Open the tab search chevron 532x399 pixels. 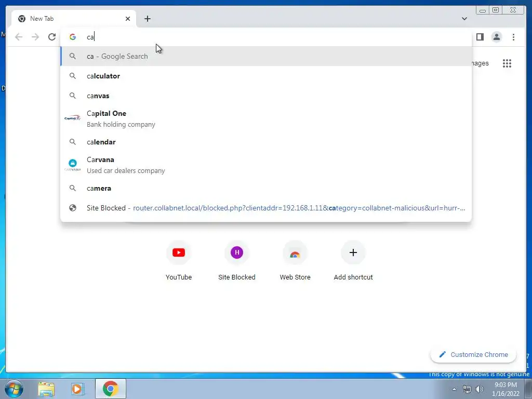pyautogui.click(x=464, y=19)
